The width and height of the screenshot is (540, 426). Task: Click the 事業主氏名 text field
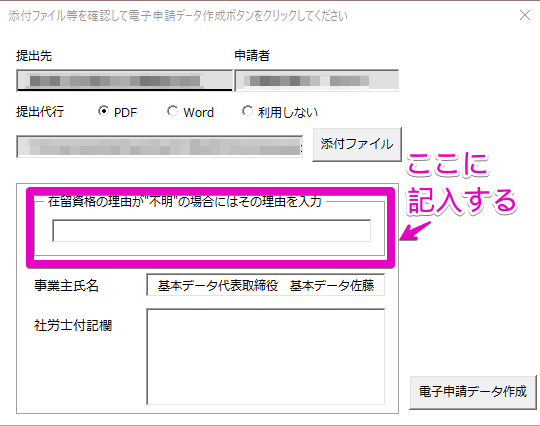coord(266,285)
